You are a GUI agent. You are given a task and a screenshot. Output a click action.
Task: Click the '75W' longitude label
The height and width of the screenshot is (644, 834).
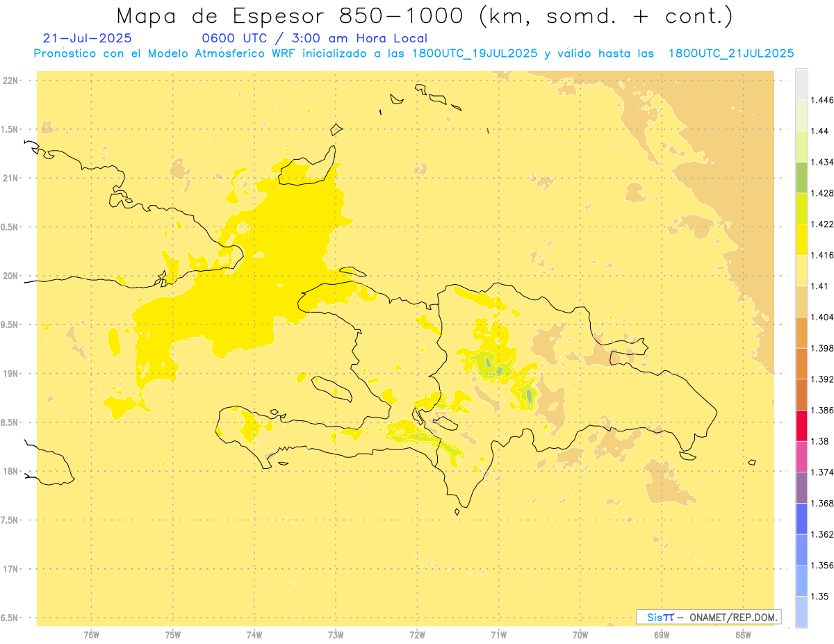tap(173, 634)
